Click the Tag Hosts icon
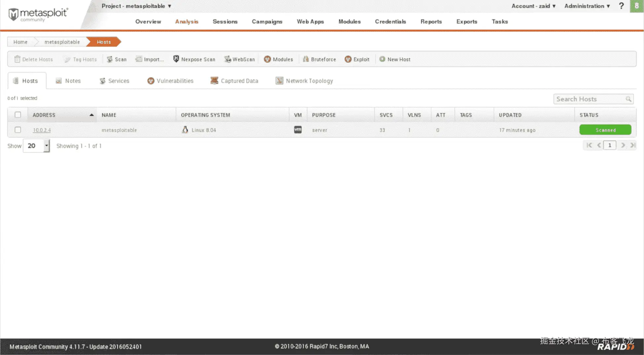This screenshot has width=644, height=355. pyautogui.click(x=67, y=59)
